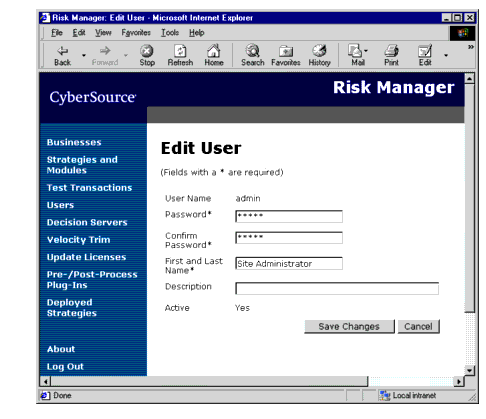Click the horizontal scrollbar left arrow
Screen dimensions: 486x419
pos(45,381)
